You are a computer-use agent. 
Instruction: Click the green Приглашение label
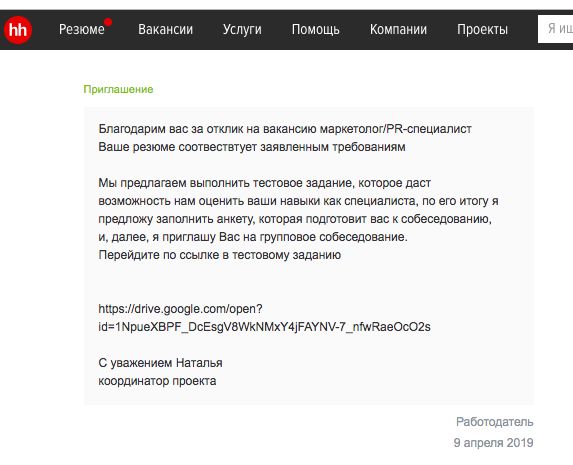point(118,90)
